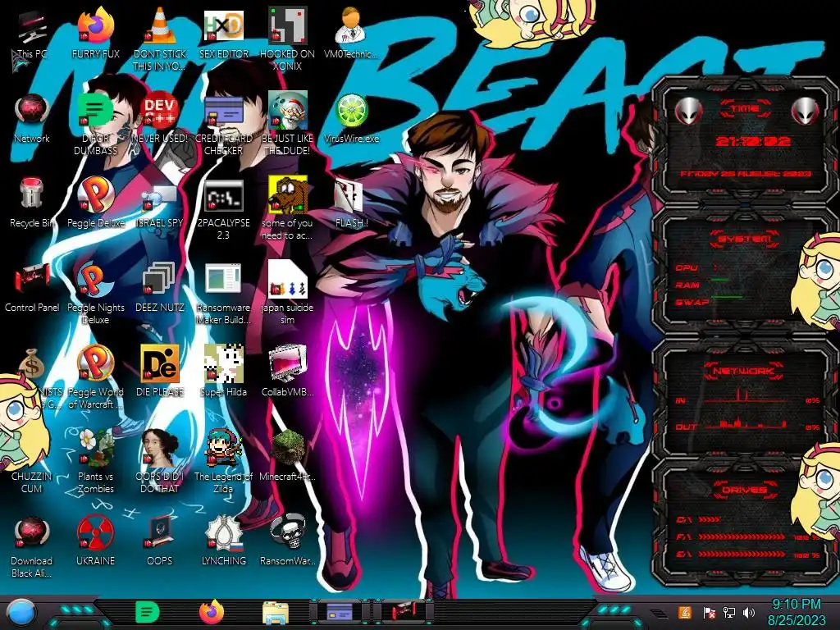Open the green chat app in taskbar

(x=148, y=612)
